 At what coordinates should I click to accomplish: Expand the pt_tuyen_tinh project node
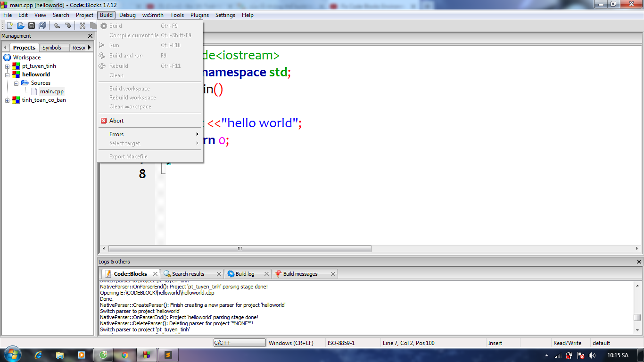[x=8, y=66]
